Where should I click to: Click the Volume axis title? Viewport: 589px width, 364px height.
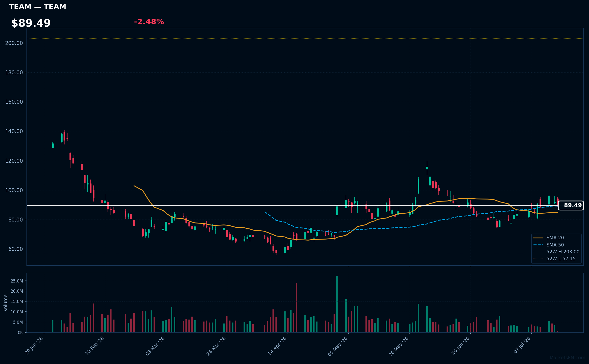click(x=6, y=303)
